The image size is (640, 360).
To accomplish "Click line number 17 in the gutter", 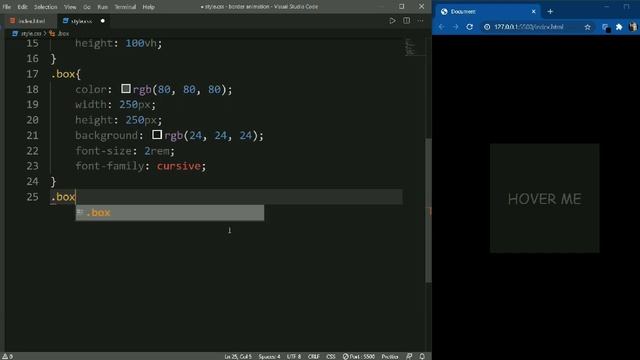I will [32, 74].
